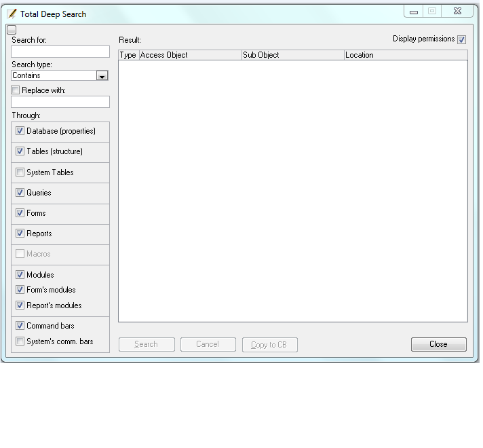Image resolution: width=483 pixels, height=448 pixels.
Task: Toggle Display permissions checkbox
Action: (x=461, y=39)
